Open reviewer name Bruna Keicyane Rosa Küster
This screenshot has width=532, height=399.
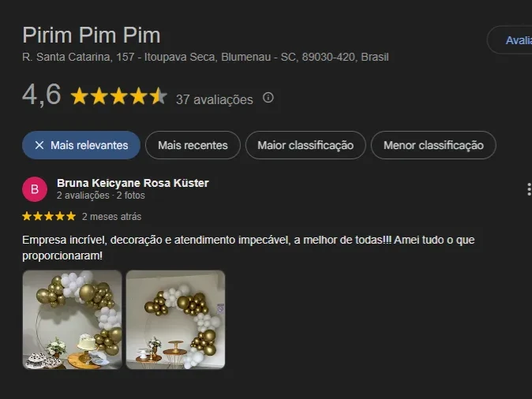click(x=133, y=183)
